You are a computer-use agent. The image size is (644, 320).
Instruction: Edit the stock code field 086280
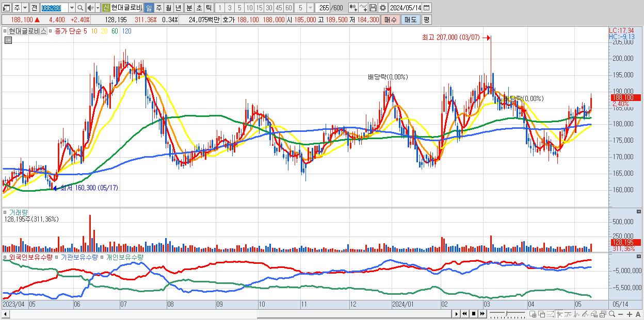tap(54, 8)
